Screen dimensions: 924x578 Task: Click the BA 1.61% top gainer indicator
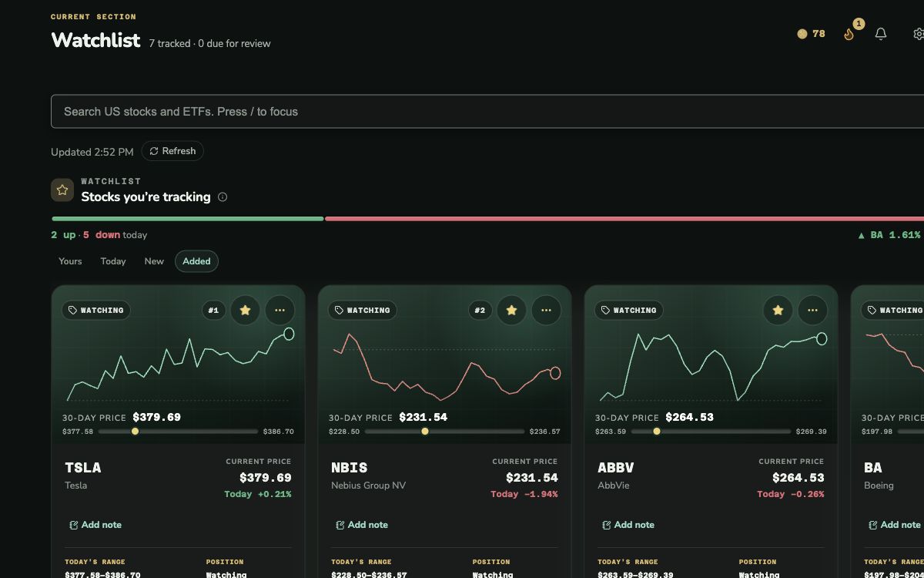click(889, 235)
